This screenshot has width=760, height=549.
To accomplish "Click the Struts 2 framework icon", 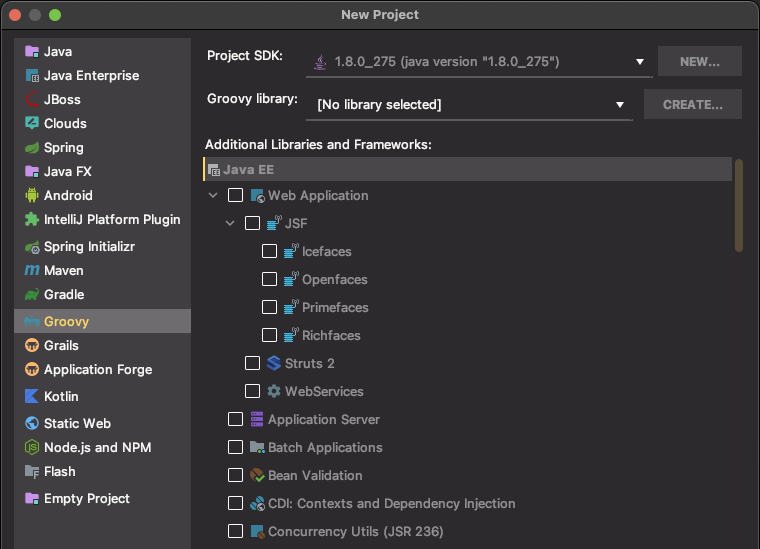I will tap(274, 363).
